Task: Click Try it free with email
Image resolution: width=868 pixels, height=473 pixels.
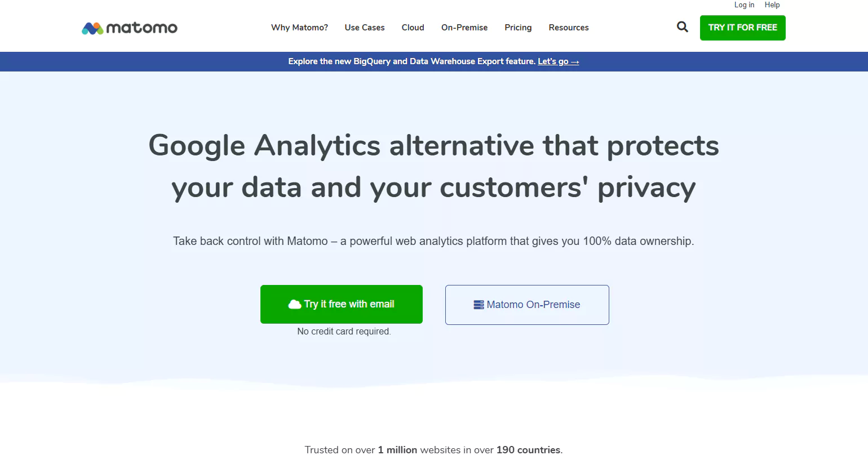Action: (349, 304)
